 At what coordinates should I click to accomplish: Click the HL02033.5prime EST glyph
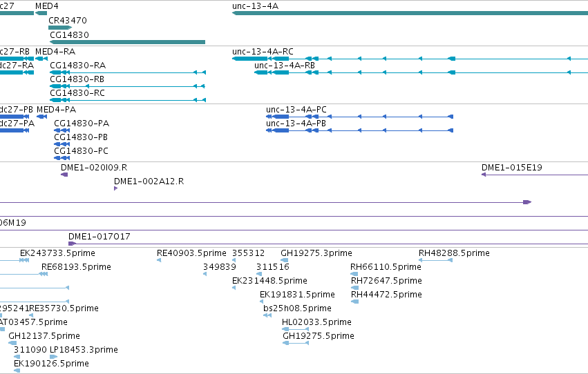tap(295, 329)
